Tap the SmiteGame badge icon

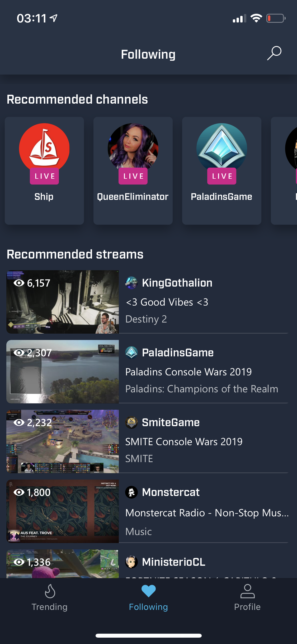coord(131,422)
